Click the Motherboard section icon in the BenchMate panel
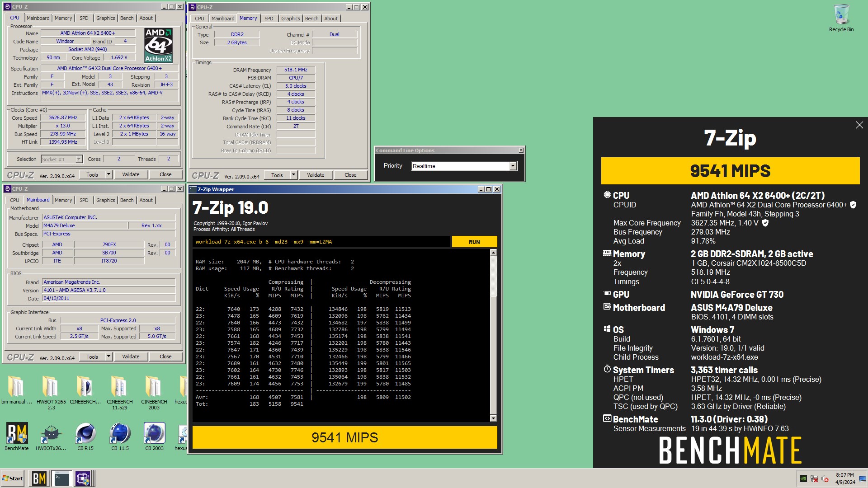The height and width of the screenshot is (488, 868). point(607,307)
